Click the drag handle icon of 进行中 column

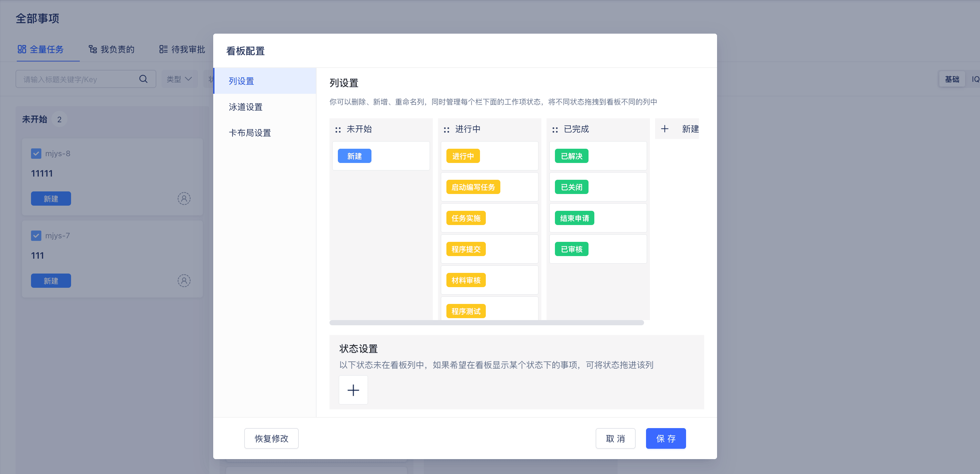(x=446, y=130)
